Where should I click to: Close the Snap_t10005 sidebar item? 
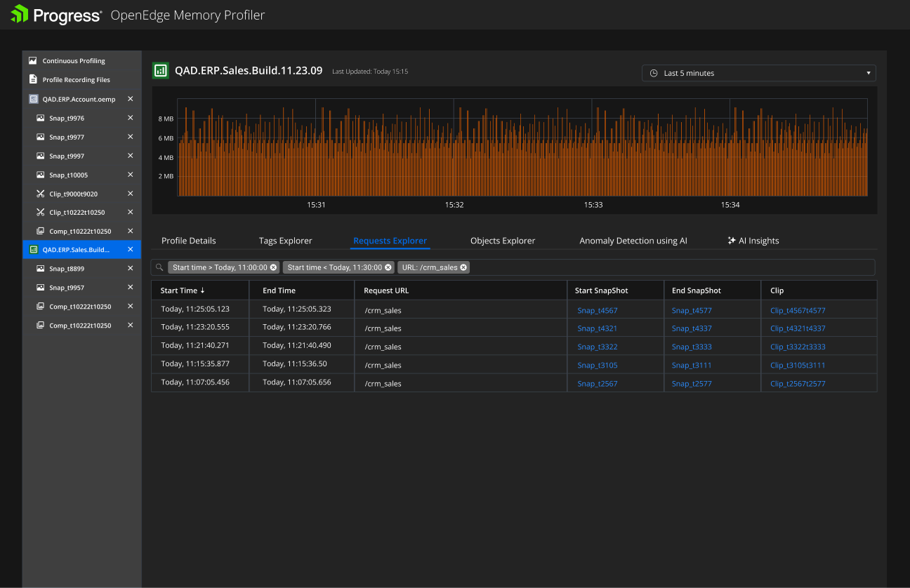click(130, 175)
